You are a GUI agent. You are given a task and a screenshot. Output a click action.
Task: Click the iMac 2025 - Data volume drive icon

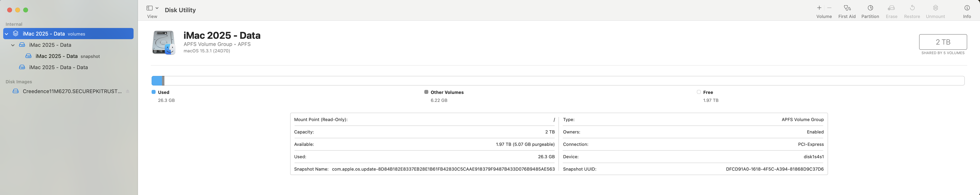(x=22, y=45)
